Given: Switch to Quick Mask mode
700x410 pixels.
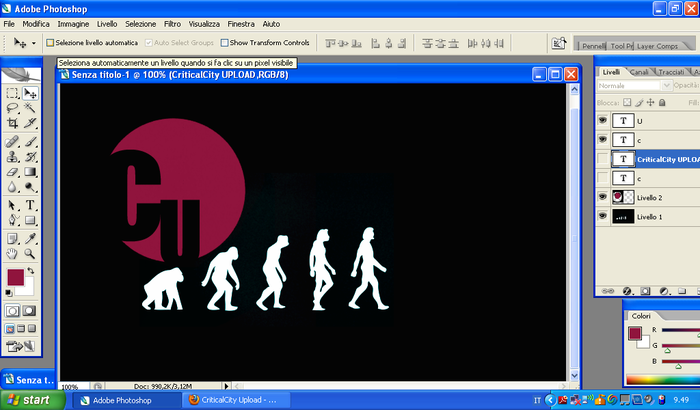Looking at the screenshot, I should pyautogui.click(x=29, y=311).
